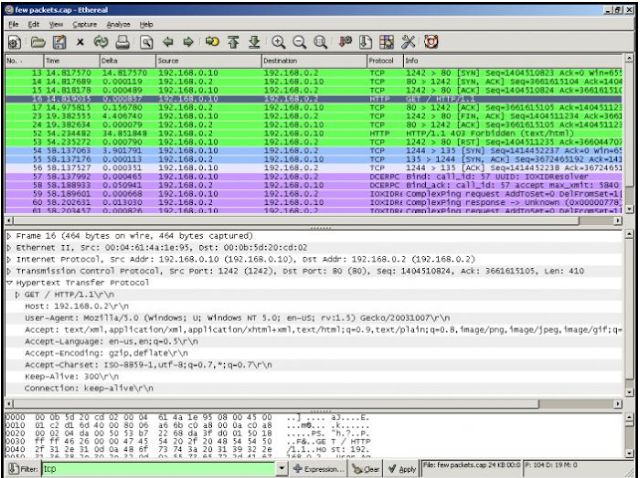Open the Expression builder button
The width and height of the screenshot is (640, 478).
pos(318,469)
